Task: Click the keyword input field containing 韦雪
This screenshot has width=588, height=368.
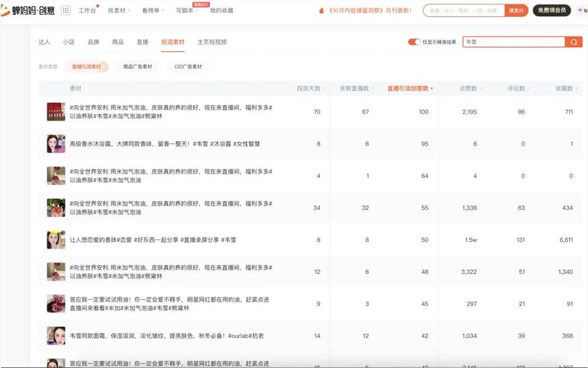Action: pyautogui.click(x=512, y=42)
